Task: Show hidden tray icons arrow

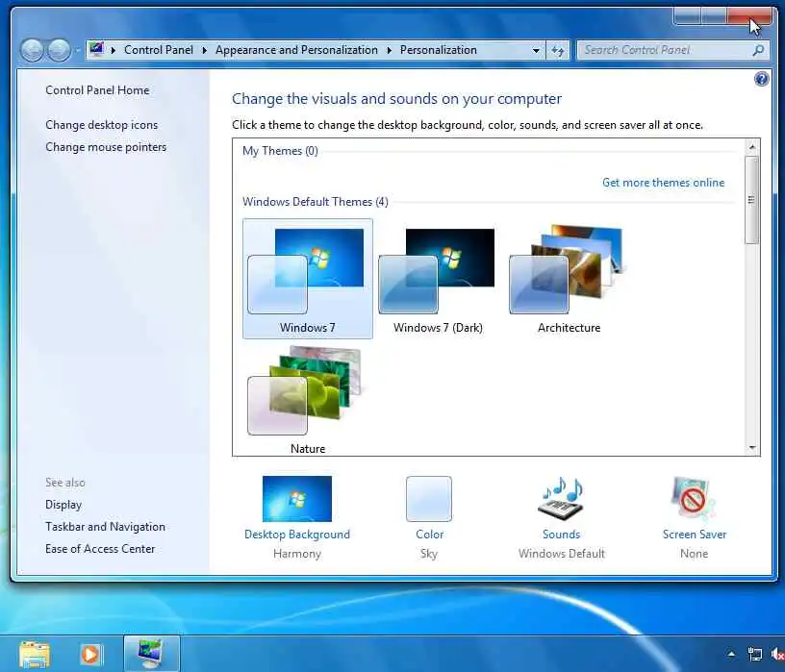Action: (731, 654)
